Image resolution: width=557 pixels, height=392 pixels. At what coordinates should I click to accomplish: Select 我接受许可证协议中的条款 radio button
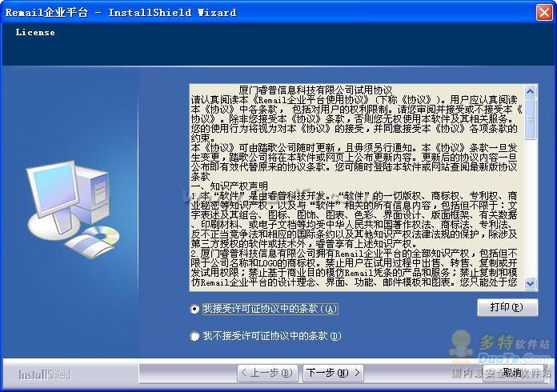click(194, 309)
